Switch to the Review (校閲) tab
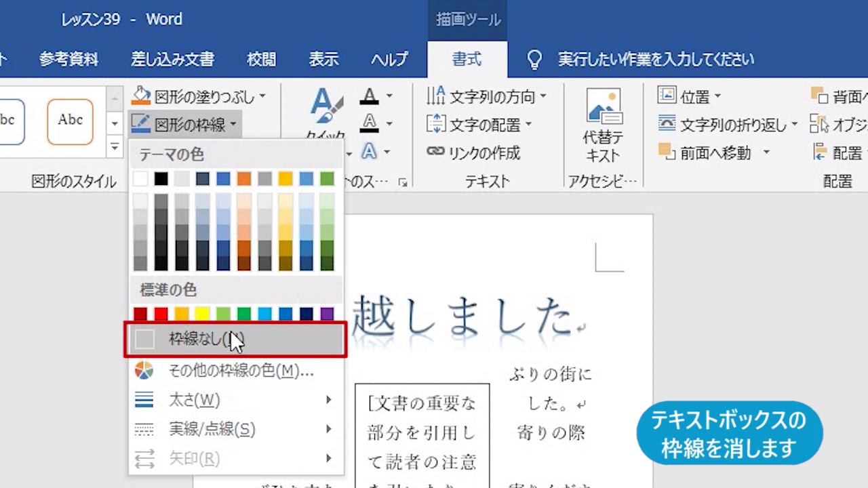 click(261, 59)
